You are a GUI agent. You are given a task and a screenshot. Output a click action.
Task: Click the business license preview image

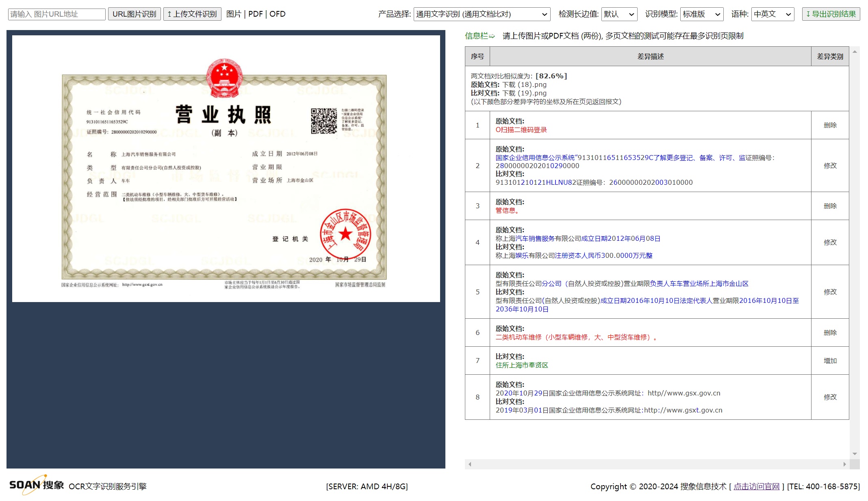tap(226, 168)
